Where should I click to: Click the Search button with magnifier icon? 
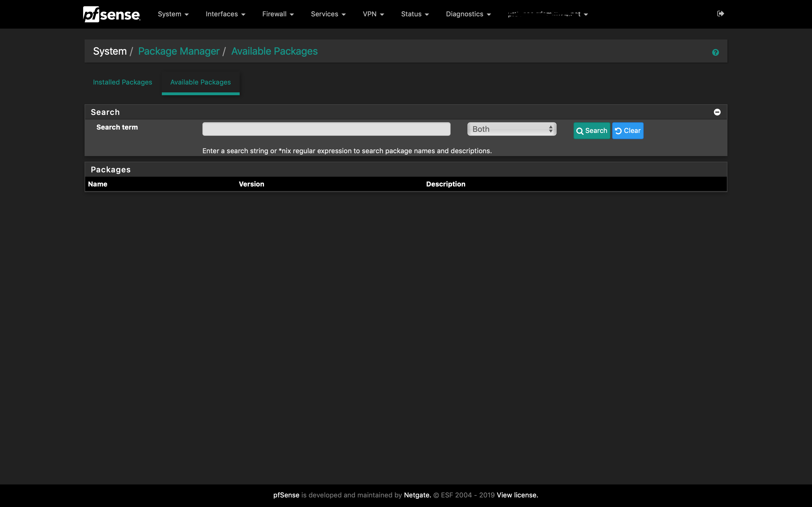click(592, 131)
